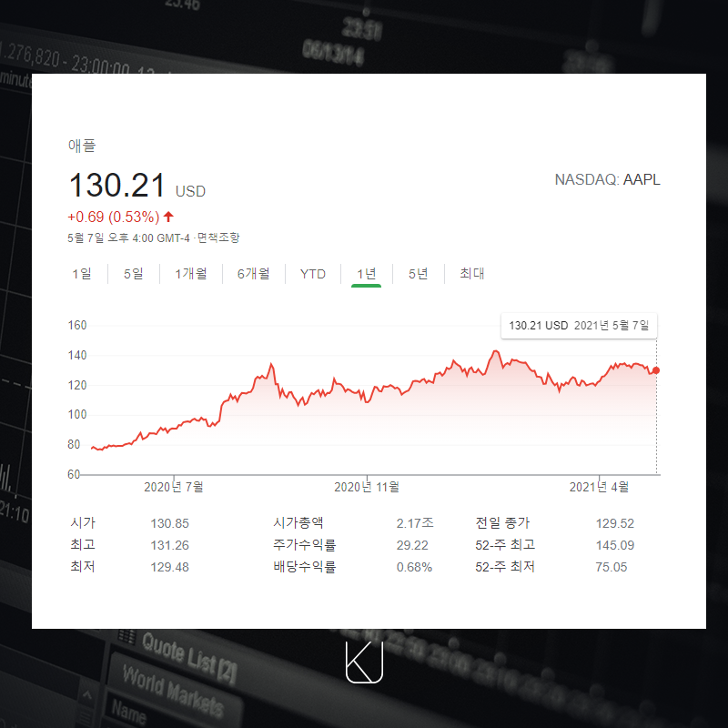Click the 배당수익률 value 0.68%
This screenshot has height=728, width=728.
[x=414, y=567]
